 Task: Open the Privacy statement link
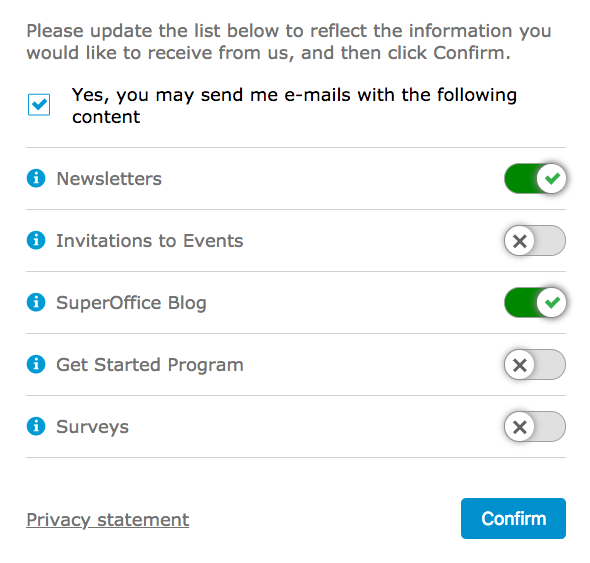click(108, 520)
